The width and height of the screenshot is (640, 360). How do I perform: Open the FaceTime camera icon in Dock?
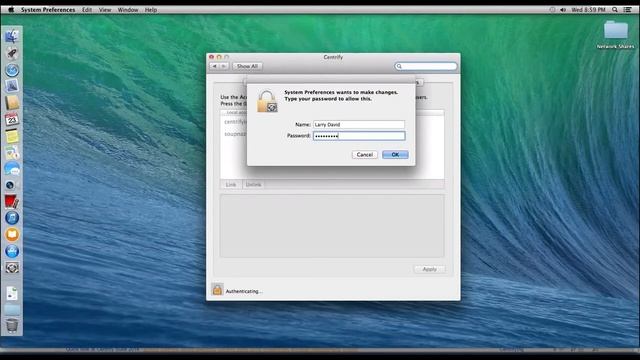[x=12, y=185]
